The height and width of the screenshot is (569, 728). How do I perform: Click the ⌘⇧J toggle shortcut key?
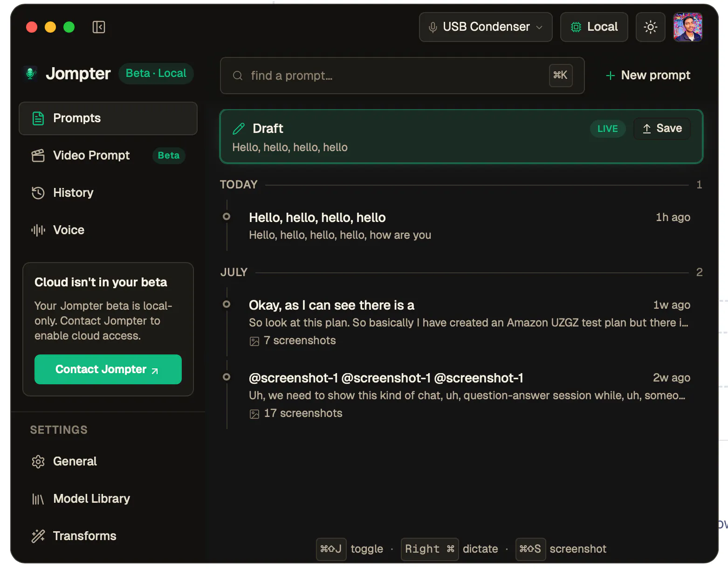[x=331, y=549]
